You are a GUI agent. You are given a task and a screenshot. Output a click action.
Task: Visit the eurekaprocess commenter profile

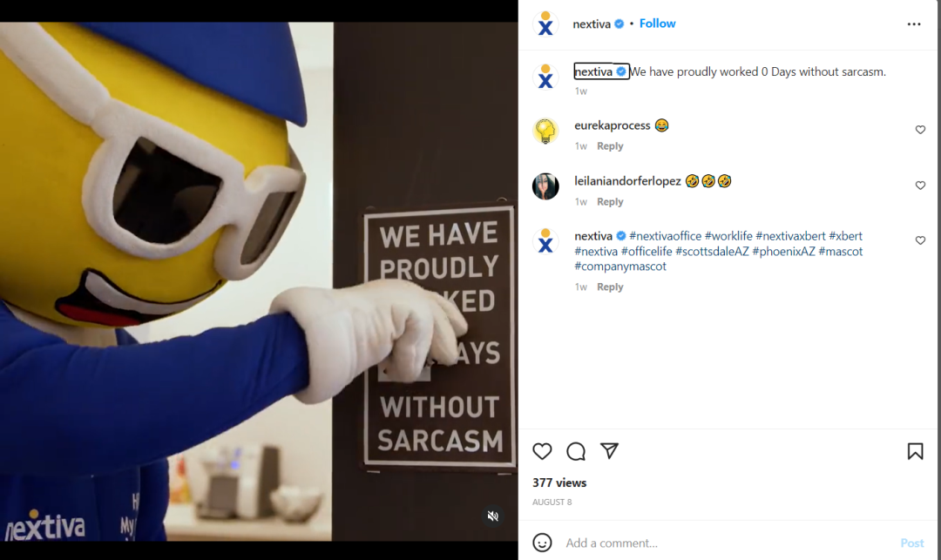pyautogui.click(x=613, y=125)
